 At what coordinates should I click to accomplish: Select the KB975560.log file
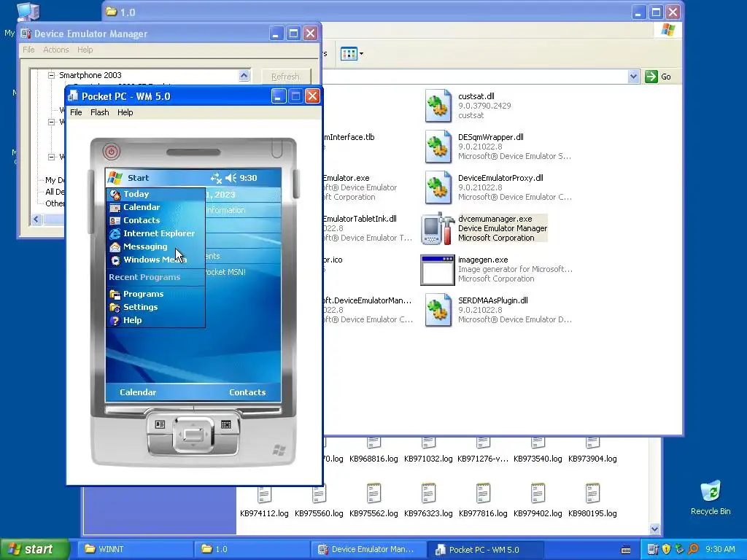coord(319,501)
